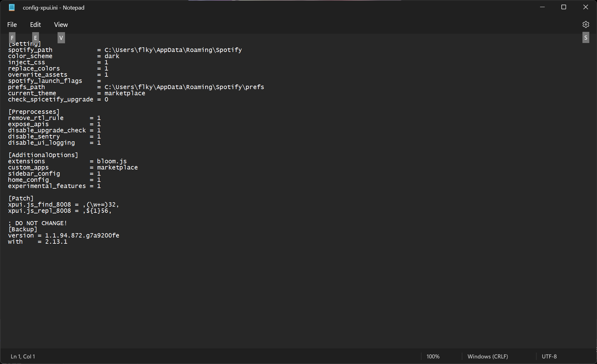Click the DO NOT CHANGE comment line
Viewport: 597px width, 364px height.
[x=37, y=223]
